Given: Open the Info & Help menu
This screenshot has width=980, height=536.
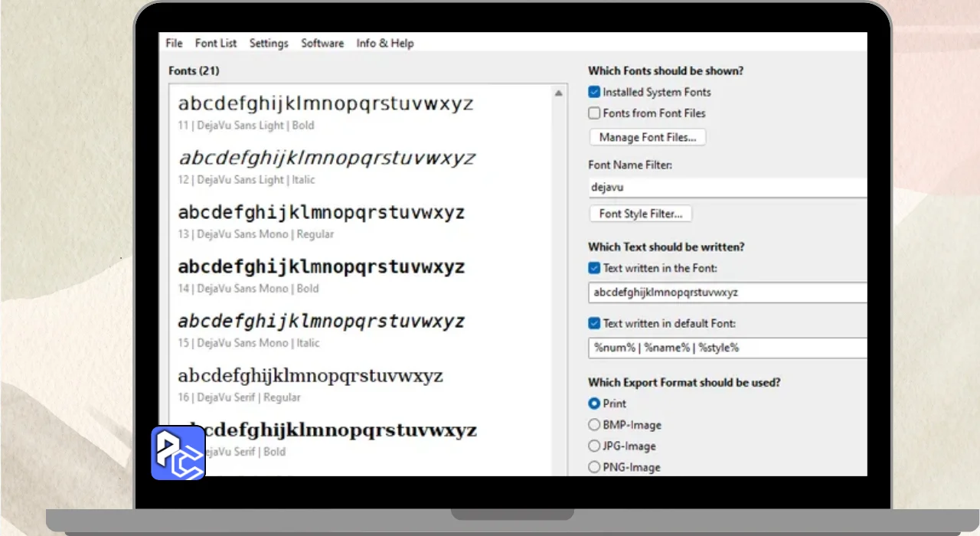Looking at the screenshot, I should click(385, 43).
